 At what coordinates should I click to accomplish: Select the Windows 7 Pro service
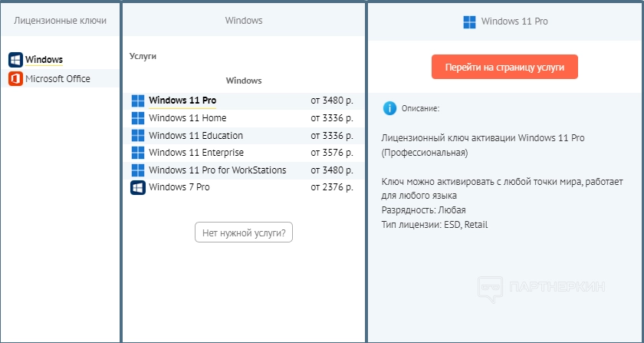pyautogui.click(x=179, y=187)
